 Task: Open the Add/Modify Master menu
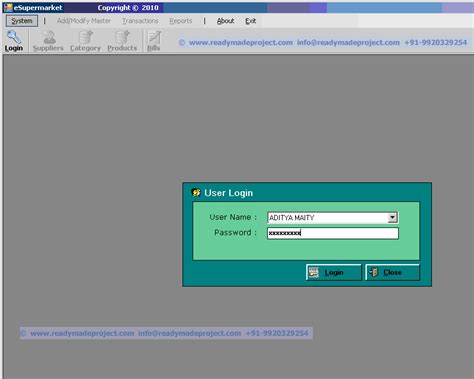84,21
